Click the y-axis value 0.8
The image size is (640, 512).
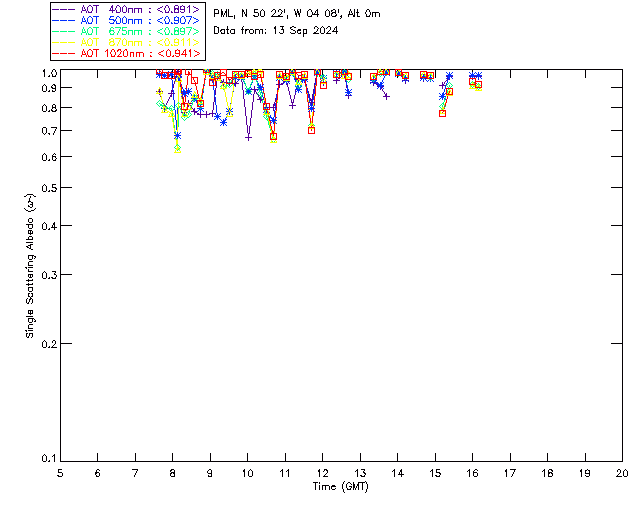pyautogui.click(x=49, y=108)
